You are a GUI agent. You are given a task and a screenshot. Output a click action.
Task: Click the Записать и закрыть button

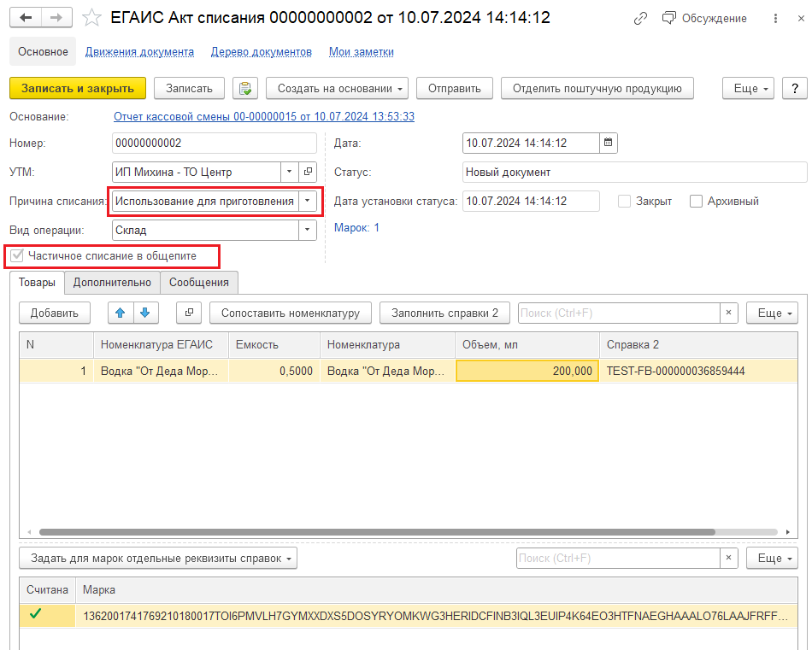pyautogui.click(x=78, y=88)
